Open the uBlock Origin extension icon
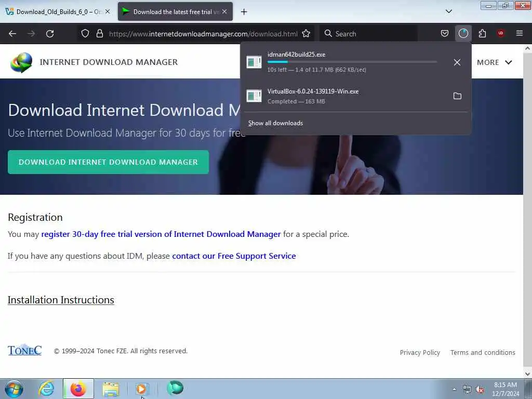 point(501,33)
